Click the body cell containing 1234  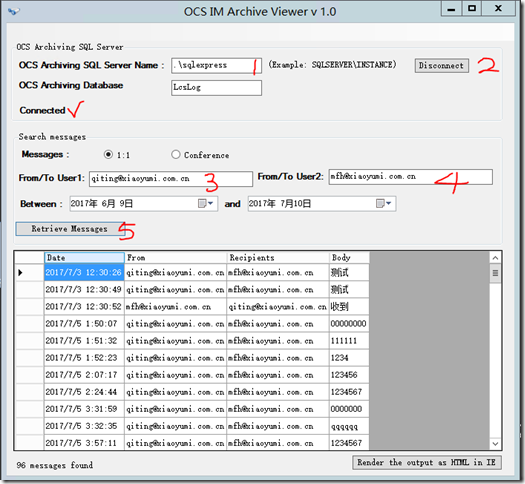349,358
